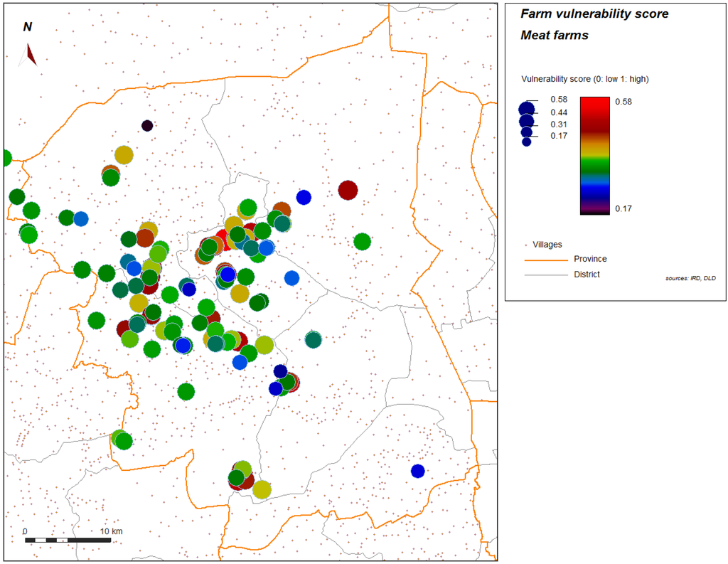This screenshot has height=564, width=728.
Task: Click the lone yellow farm circle in the northwest
Action: 124,155
